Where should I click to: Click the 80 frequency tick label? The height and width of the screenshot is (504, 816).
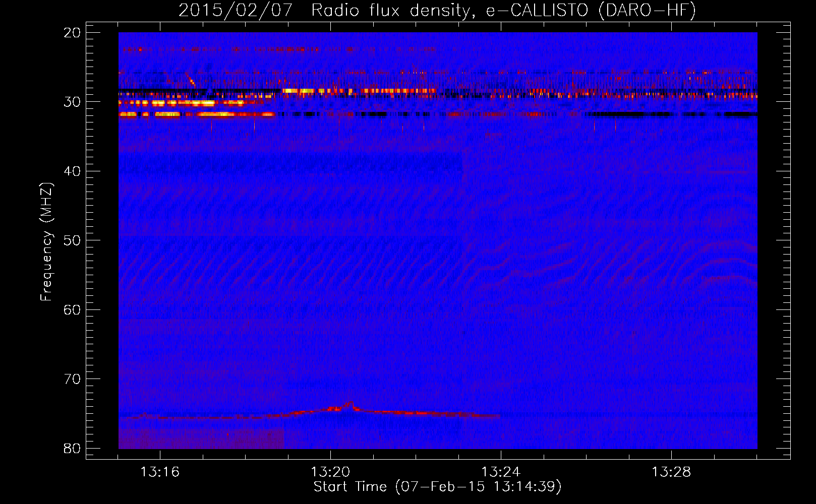click(72, 448)
